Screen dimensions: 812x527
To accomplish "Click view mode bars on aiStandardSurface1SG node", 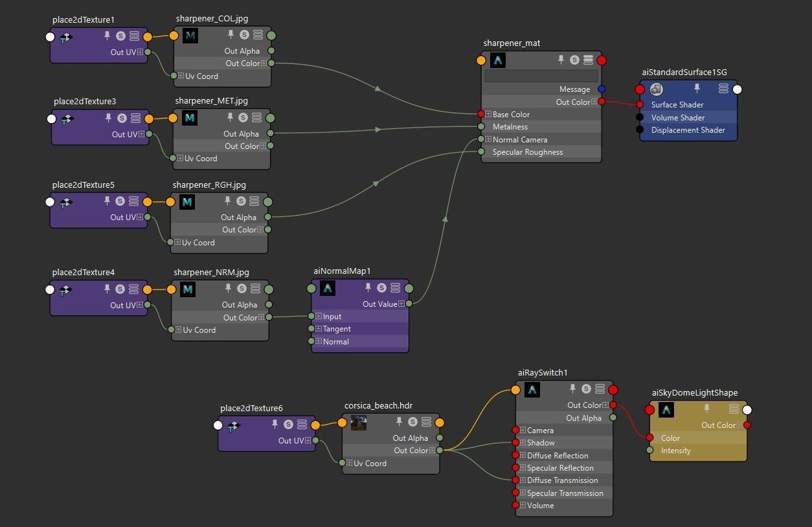I will pos(723,89).
